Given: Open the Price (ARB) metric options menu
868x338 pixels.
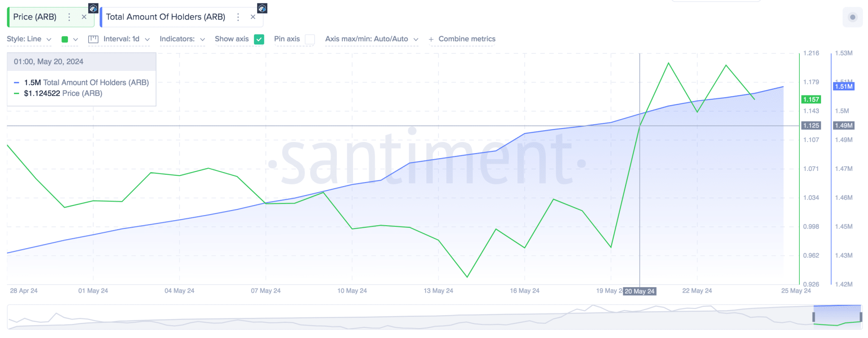Looking at the screenshot, I should click(x=70, y=17).
